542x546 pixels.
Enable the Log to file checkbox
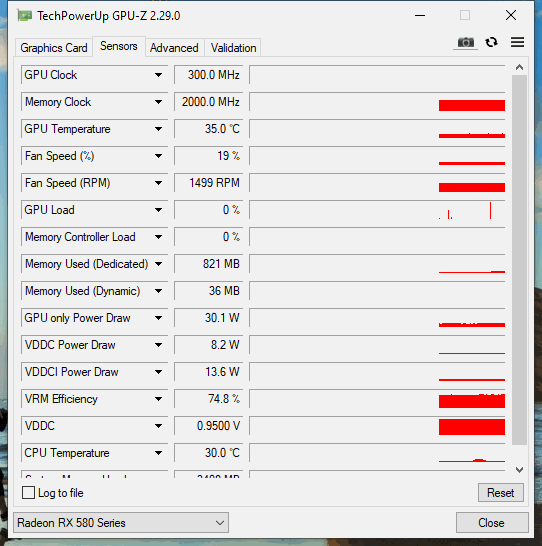(28, 493)
